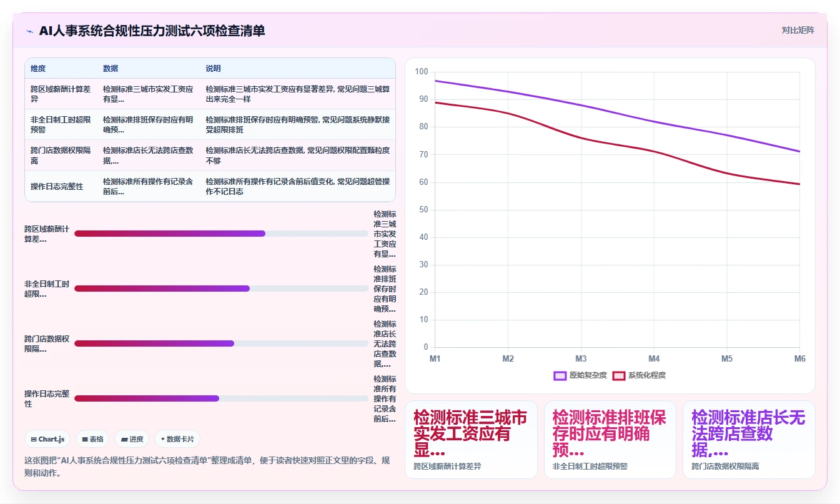Screen dimensions: 840x504
Task: Click the 检测标准三城市实发工资应有显... table cell
Action: pos(148,94)
